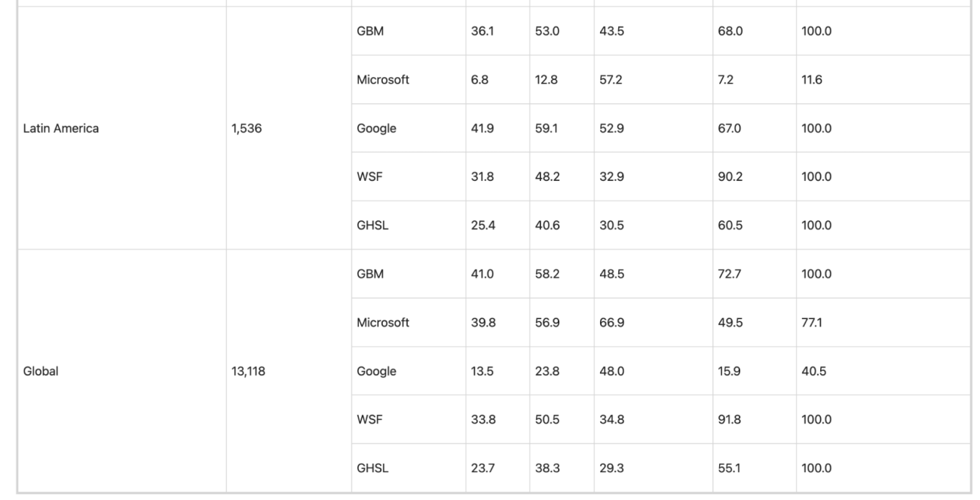Click the 91.8 value cell
Image resolution: width=980 pixels, height=500 pixels.
click(x=730, y=419)
